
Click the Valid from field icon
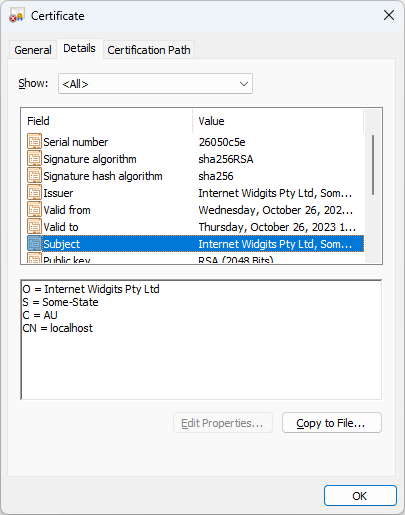click(x=34, y=209)
